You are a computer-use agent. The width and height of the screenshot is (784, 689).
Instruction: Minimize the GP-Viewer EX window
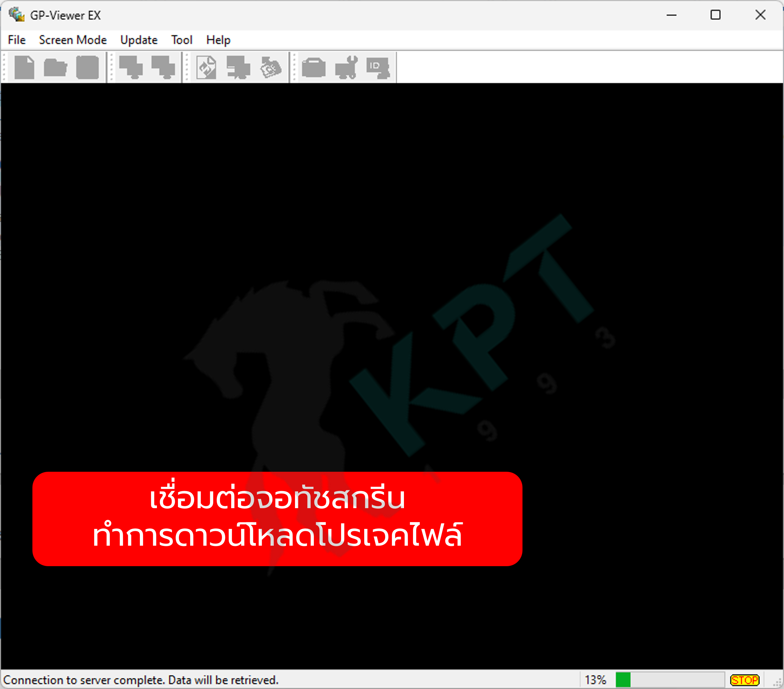[671, 15]
